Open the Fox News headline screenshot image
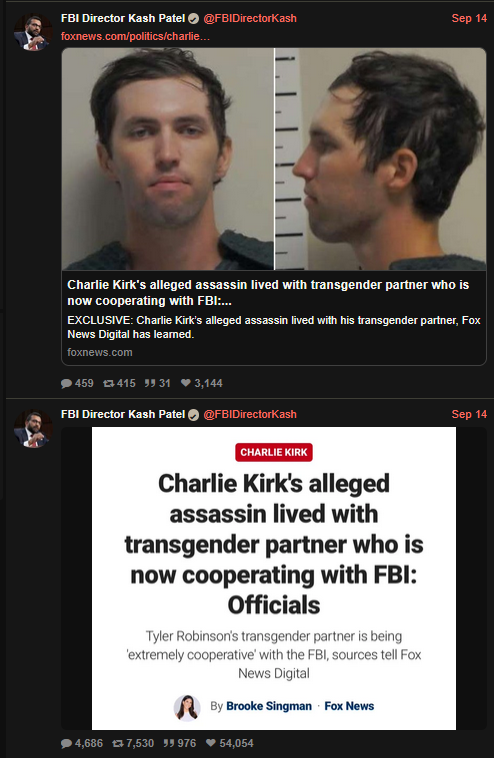Screen dimensions: 494x758 274,578
